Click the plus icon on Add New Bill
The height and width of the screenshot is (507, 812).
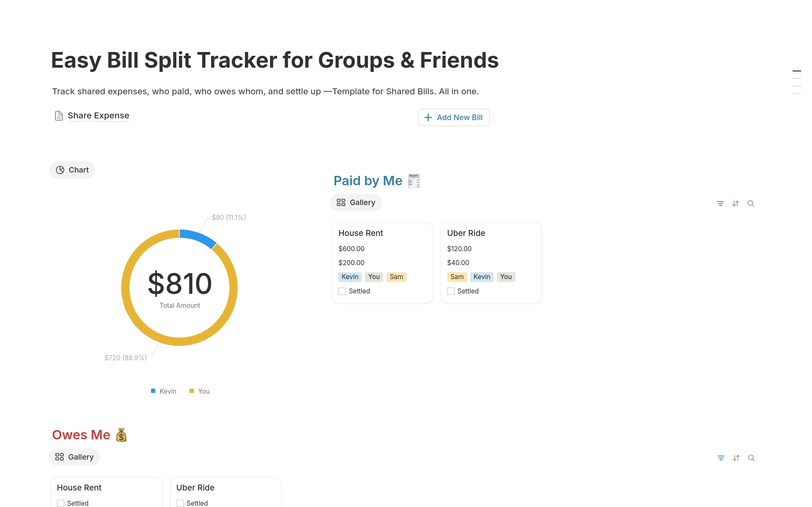pos(428,118)
